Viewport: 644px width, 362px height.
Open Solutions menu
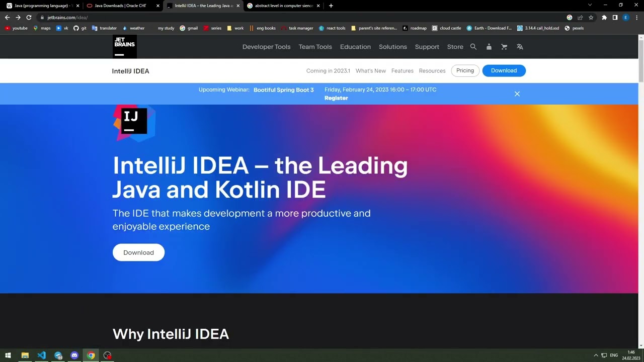(392, 47)
